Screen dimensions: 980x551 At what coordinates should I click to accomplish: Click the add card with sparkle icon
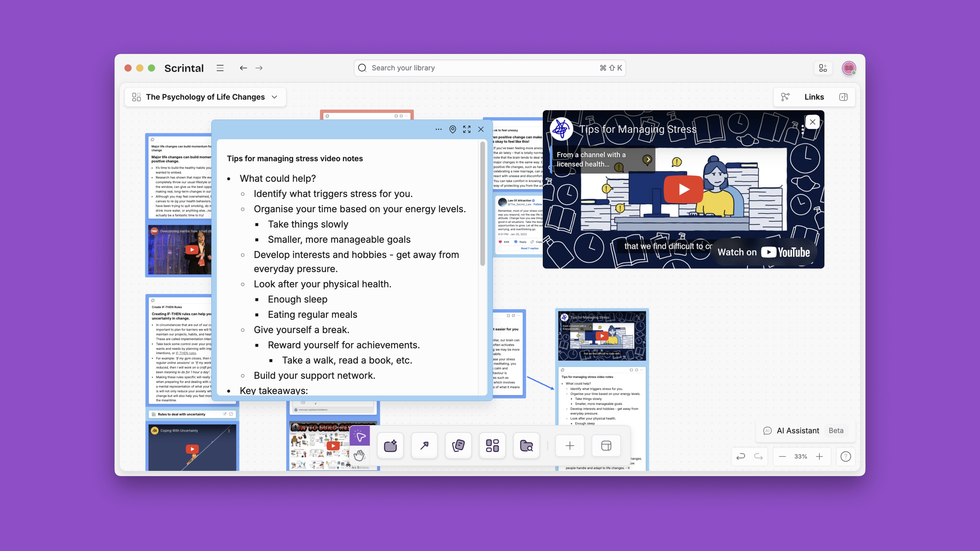coord(390,446)
